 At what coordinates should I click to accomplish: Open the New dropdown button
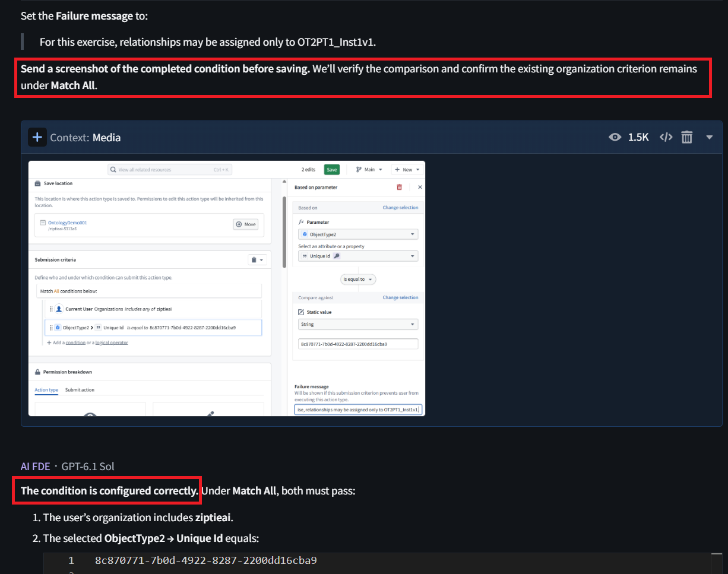point(407,170)
